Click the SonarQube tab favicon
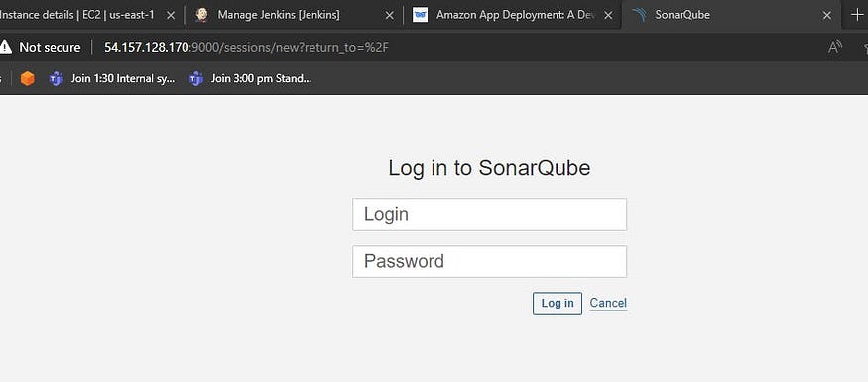Screen dimensions: 868x382 click(x=640, y=15)
